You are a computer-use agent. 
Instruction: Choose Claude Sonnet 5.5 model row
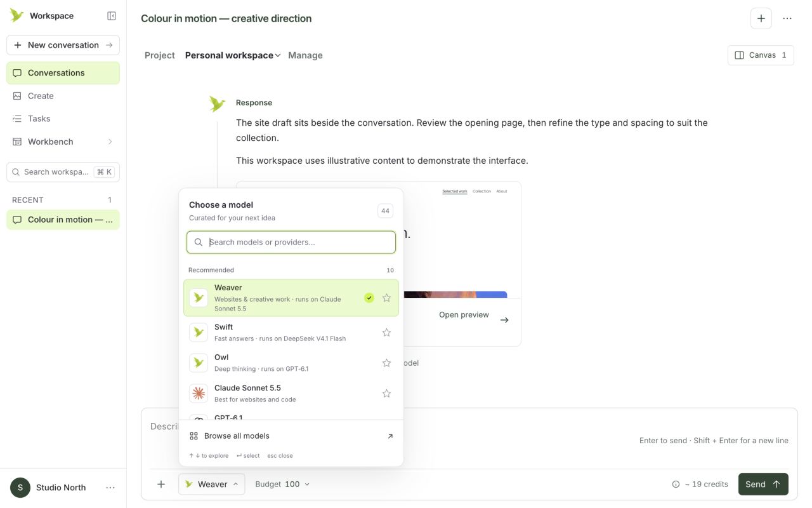click(x=291, y=393)
